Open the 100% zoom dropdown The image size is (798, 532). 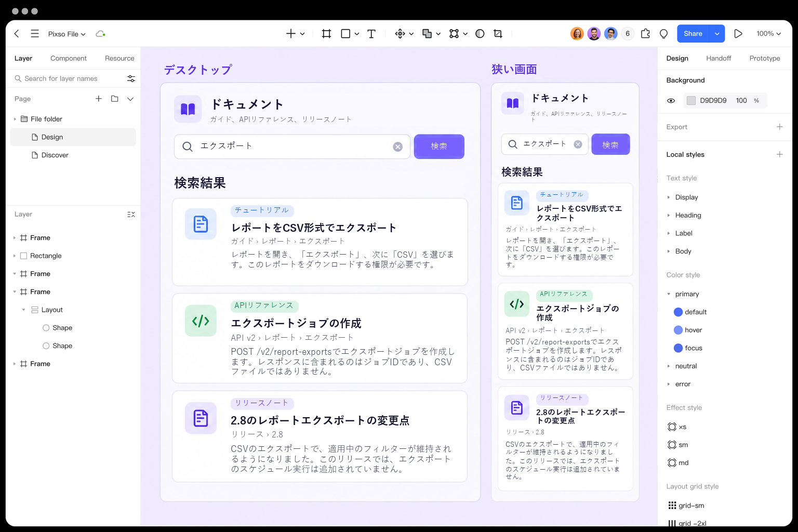pos(768,34)
